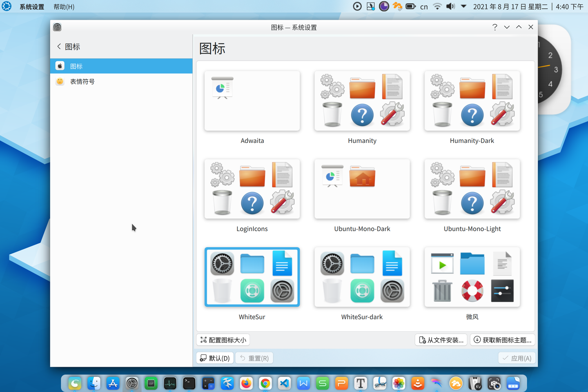The width and height of the screenshot is (588, 392).
Task: Select the Ubuntu-Mono-Light icon theme
Action: [472, 189]
